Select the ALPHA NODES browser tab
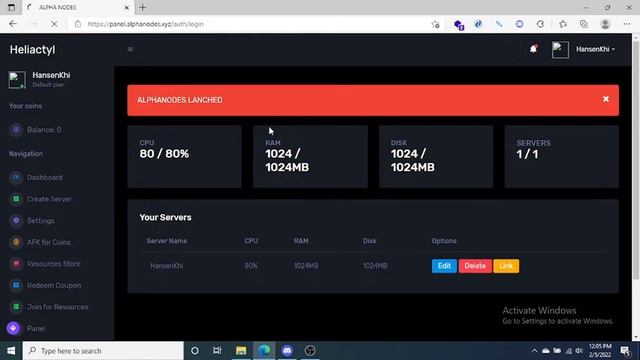 (x=78, y=7)
